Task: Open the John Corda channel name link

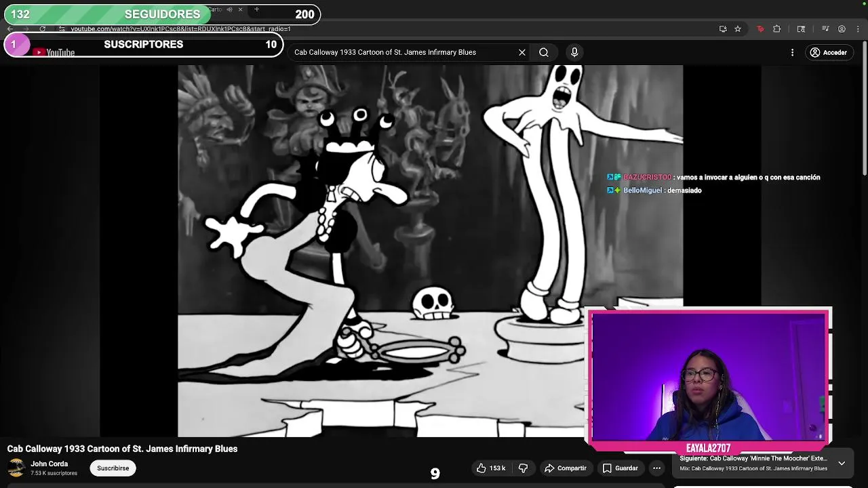Action: (x=50, y=464)
